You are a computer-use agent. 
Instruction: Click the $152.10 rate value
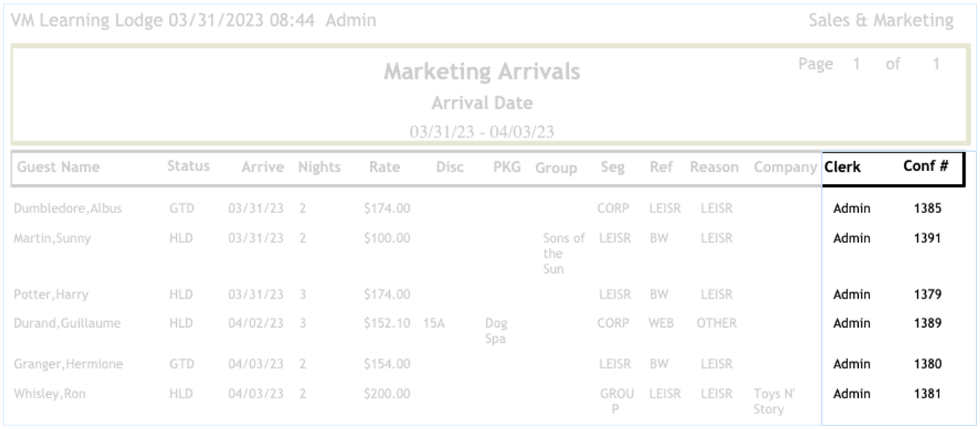[386, 323]
